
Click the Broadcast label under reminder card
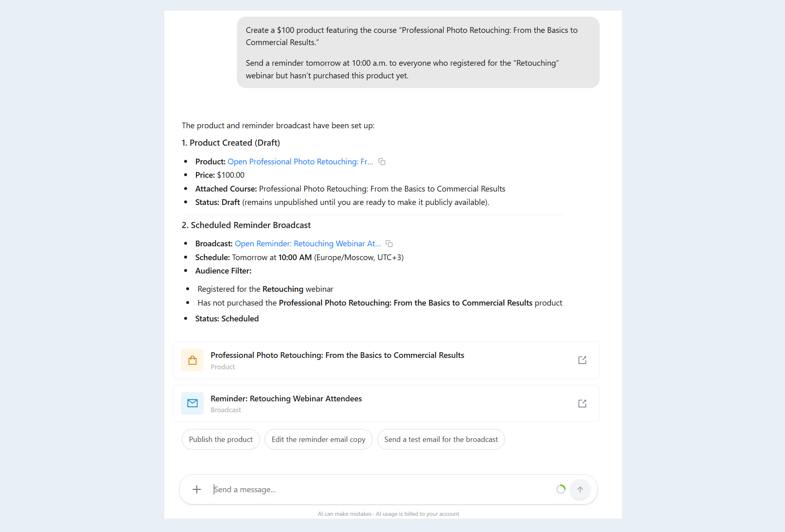pyautogui.click(x=226, y=410)
